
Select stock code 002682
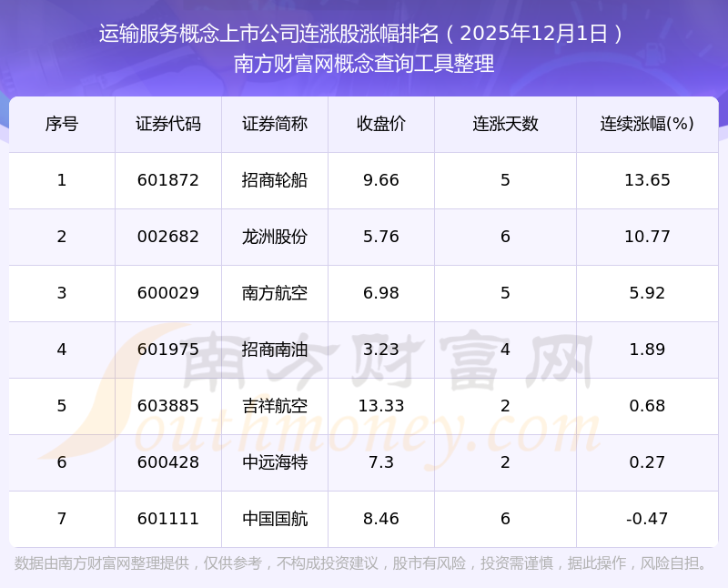pyautogui.click(x=168, y=237)
